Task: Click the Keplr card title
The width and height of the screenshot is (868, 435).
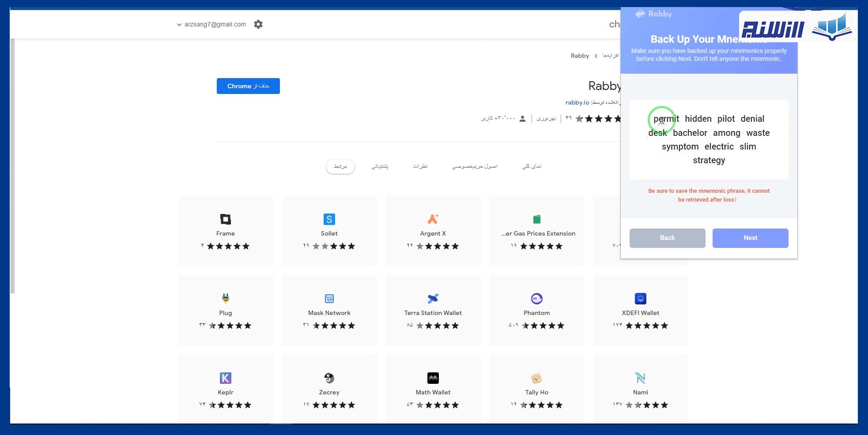Action: (226, 392)
